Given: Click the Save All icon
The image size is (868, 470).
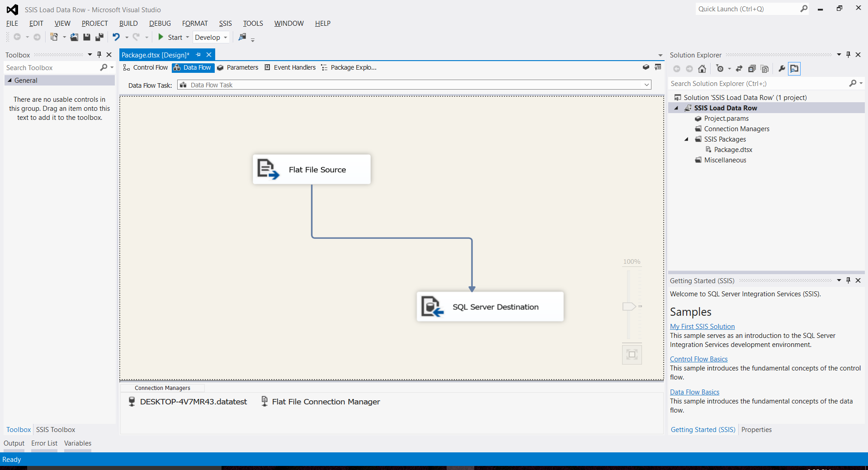Looking at the screenshot, I should pyautogui.click(x=99, y=37).
